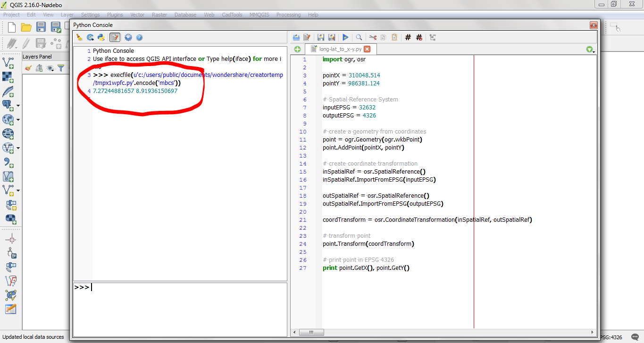This screenshot has width=644, height=343.
Task: Clear the Python console with the broom icon
Action: pos(79,37)
